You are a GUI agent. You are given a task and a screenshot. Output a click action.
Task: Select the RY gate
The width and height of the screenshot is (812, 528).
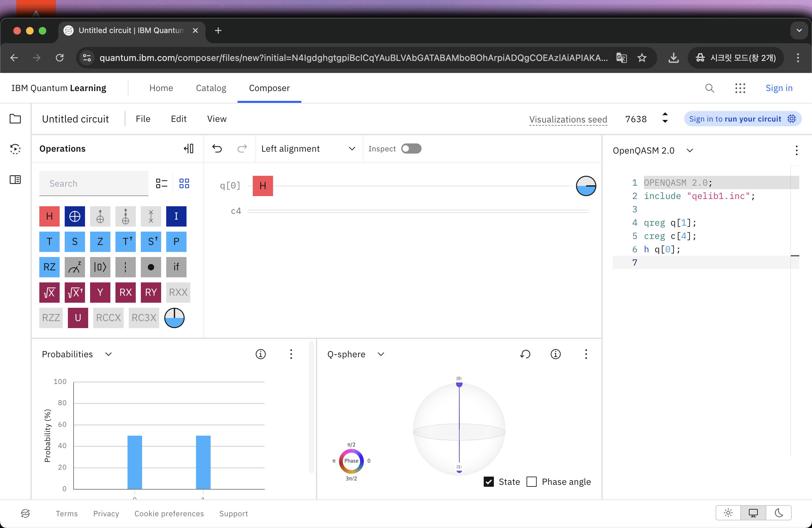[x=151, y=293]
